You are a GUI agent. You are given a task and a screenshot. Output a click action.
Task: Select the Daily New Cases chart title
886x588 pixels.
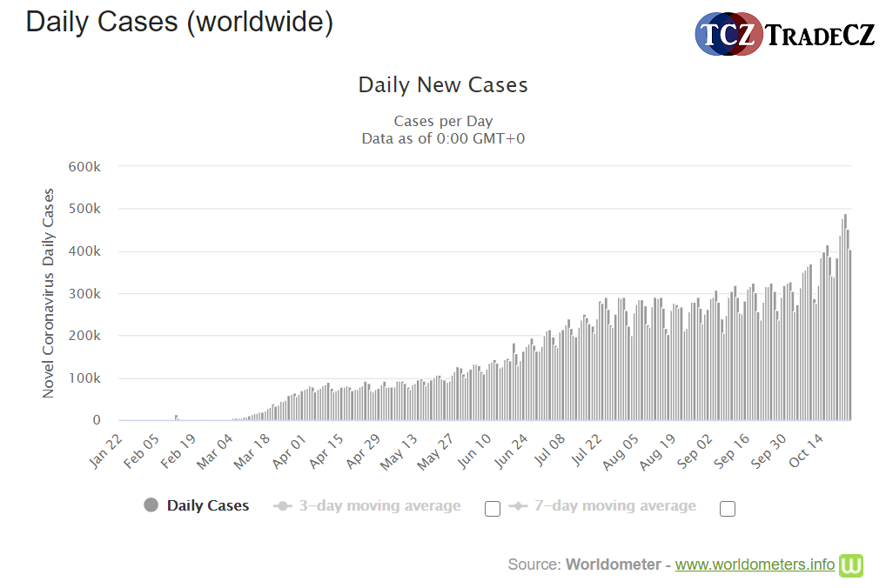(x=443, y=85)
